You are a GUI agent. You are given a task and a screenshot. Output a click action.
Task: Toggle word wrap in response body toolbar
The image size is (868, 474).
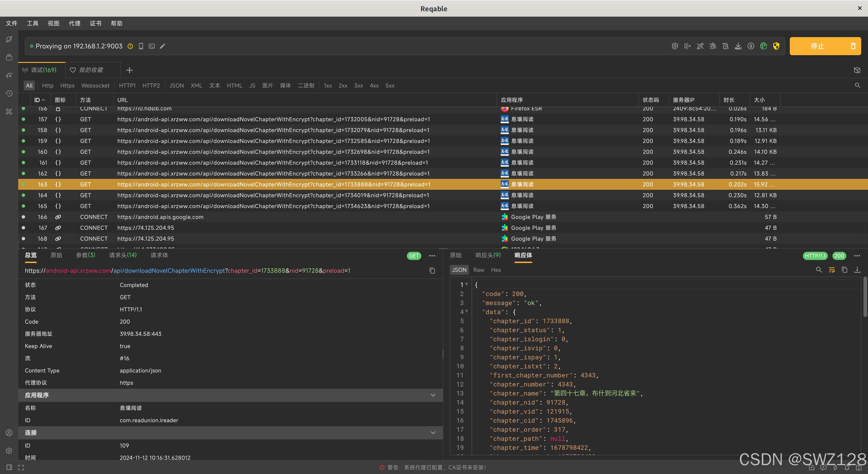[x=832, y=270]
